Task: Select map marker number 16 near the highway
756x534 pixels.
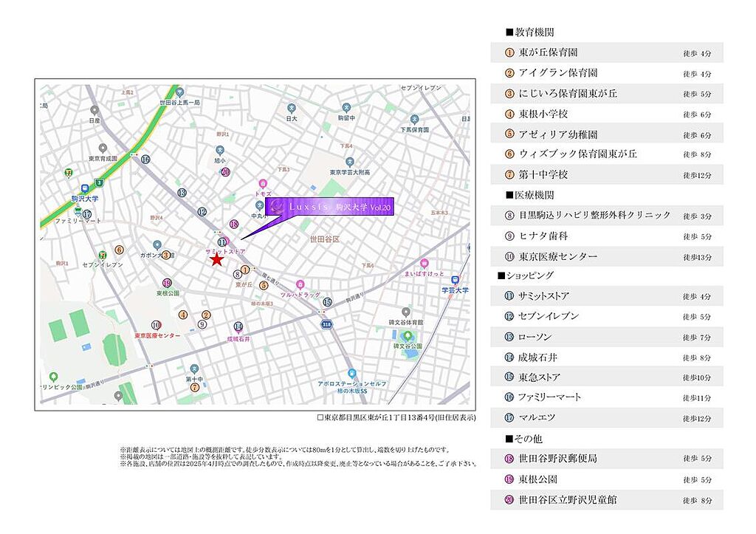Action: click(x=145, y=160)
